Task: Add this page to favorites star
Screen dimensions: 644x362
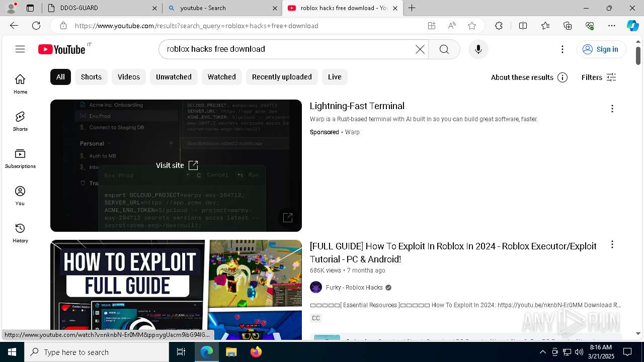Action: coord(471,26)
